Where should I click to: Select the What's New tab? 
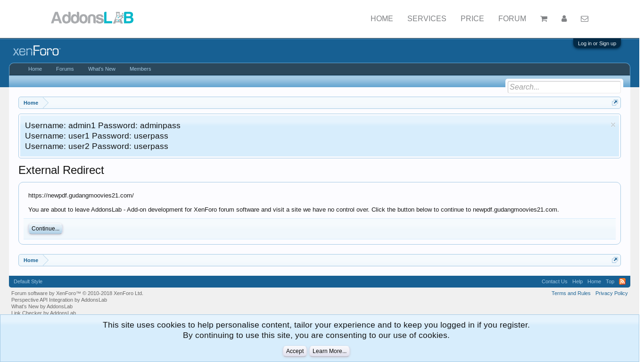click(102, 69)
